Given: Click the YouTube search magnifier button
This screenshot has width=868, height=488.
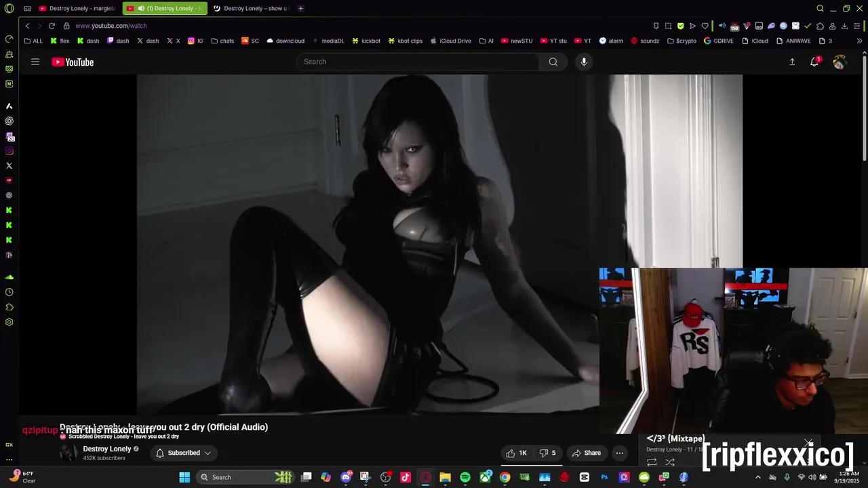Looking at the screenshot, I should [x=553, y=62].
